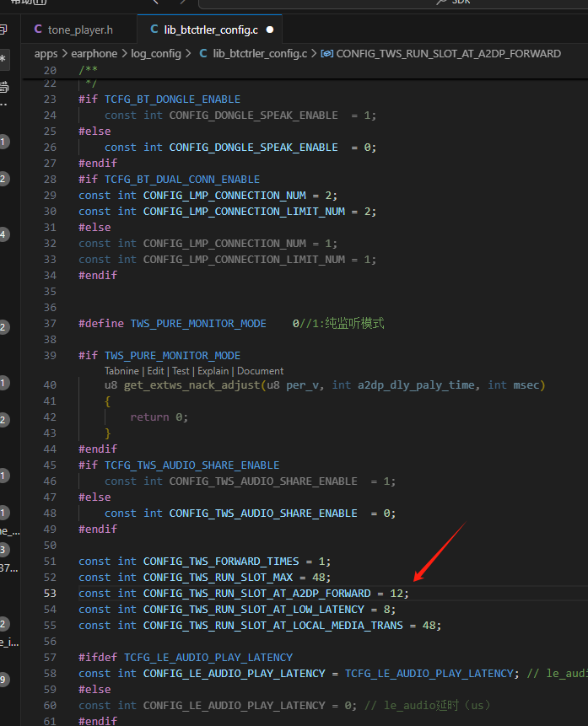This screenshot has height=726, width=588.
Task: Click CONFIG_TWS_RUN_SLOT_MAX on line 52
Action: (x=218, y=578)
